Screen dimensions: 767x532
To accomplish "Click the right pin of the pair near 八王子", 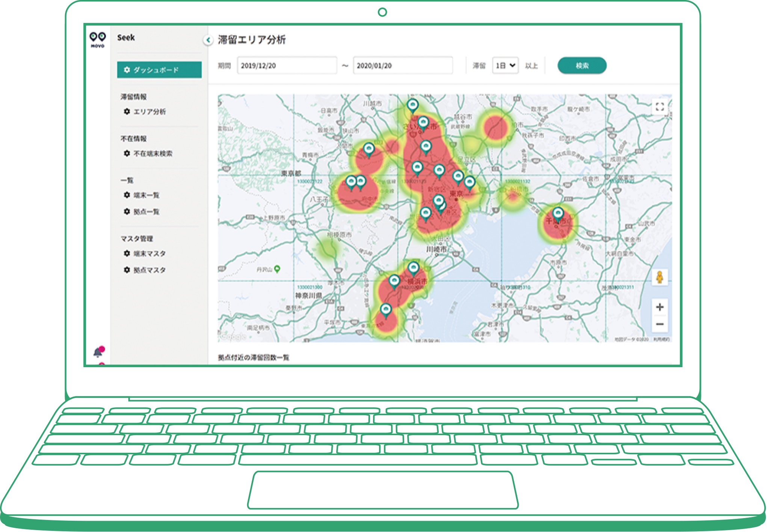I will 361,183.
